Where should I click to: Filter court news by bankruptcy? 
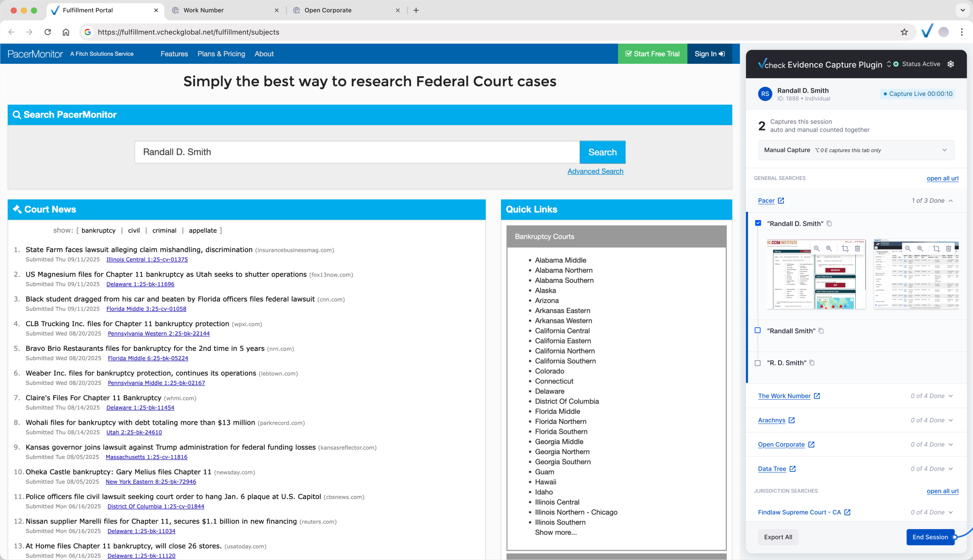pos(98,230)
